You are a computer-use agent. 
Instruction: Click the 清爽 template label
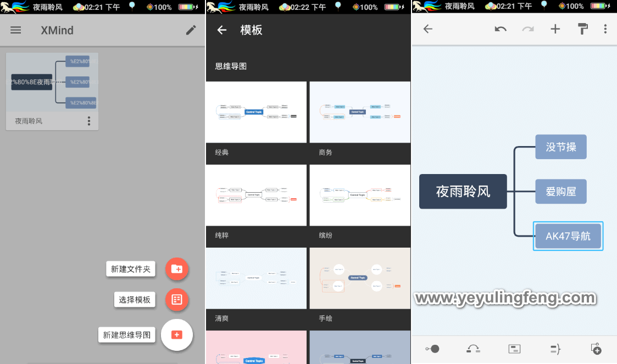[222, 318]
